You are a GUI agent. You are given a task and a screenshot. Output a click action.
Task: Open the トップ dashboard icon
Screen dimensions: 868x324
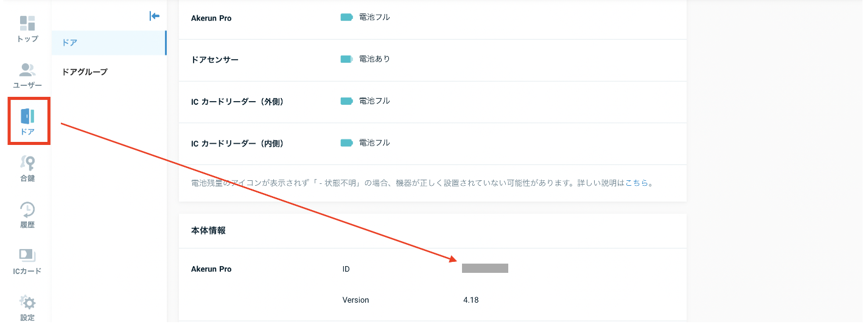(x=27, y=24)
